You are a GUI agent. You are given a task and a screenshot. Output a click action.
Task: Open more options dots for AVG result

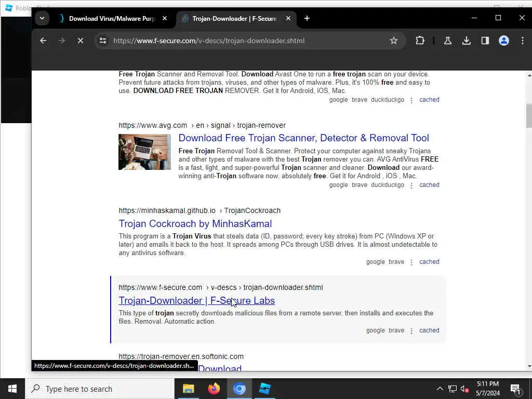coord(411,185)
